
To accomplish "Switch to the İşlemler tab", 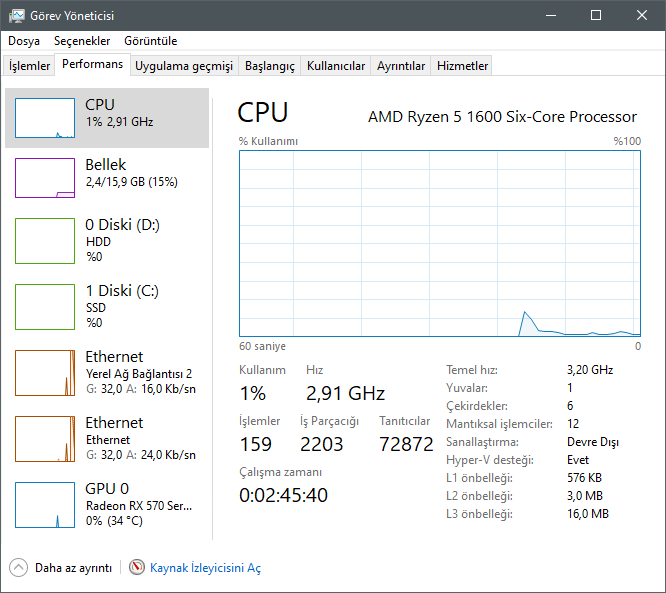I will click(x=30, y=66).
